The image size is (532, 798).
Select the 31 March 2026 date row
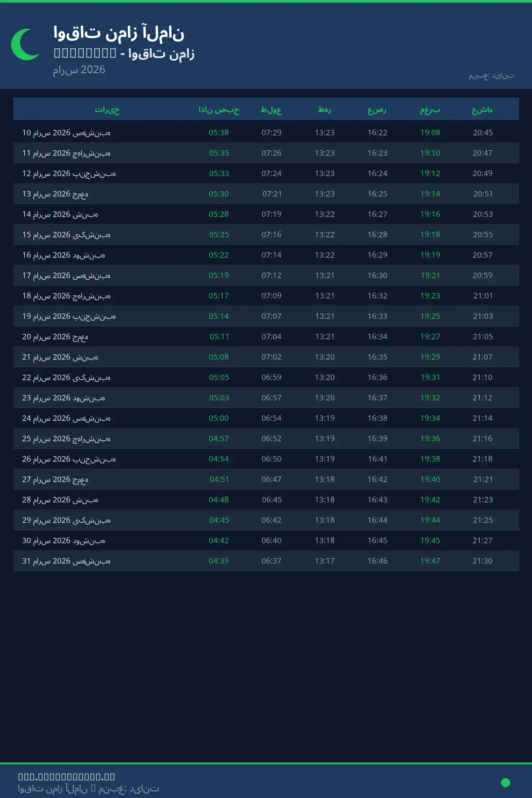coord(66,561)
